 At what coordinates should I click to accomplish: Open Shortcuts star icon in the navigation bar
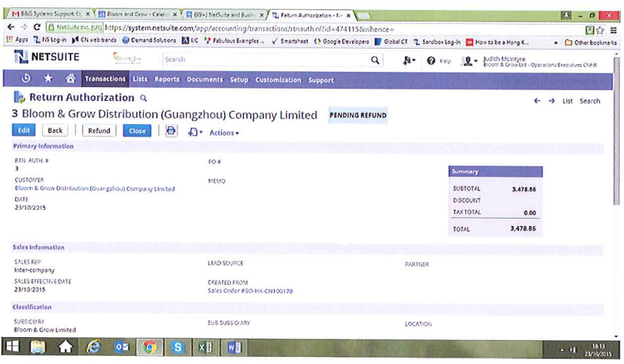coord(48,78)
